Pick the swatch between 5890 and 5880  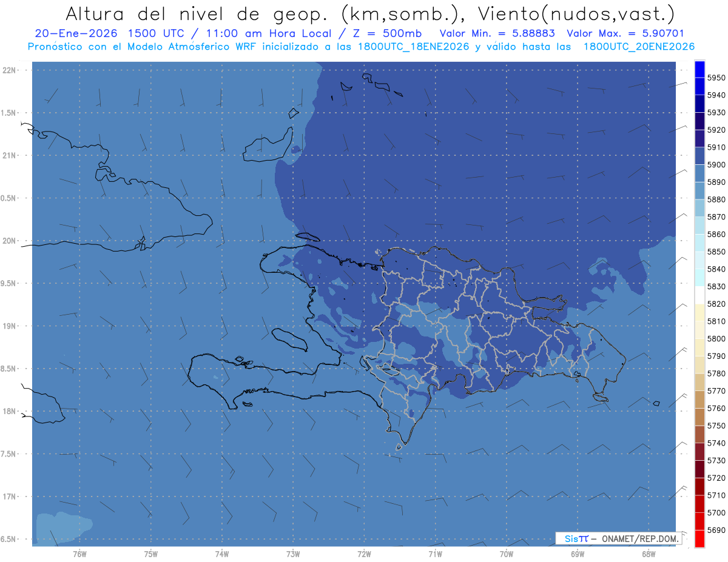[699, 191]
